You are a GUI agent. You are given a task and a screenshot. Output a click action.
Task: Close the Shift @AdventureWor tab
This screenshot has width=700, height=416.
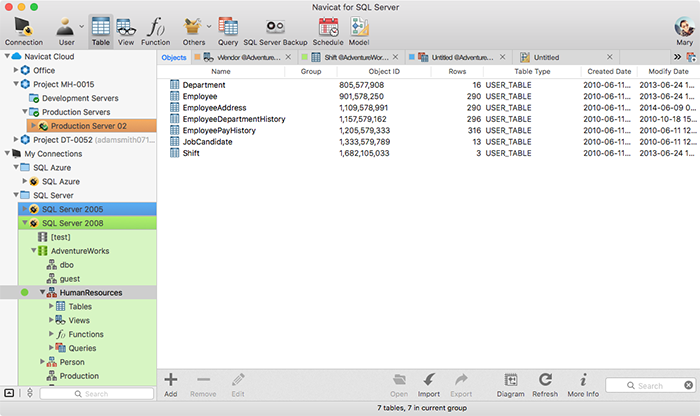[396, 57]
